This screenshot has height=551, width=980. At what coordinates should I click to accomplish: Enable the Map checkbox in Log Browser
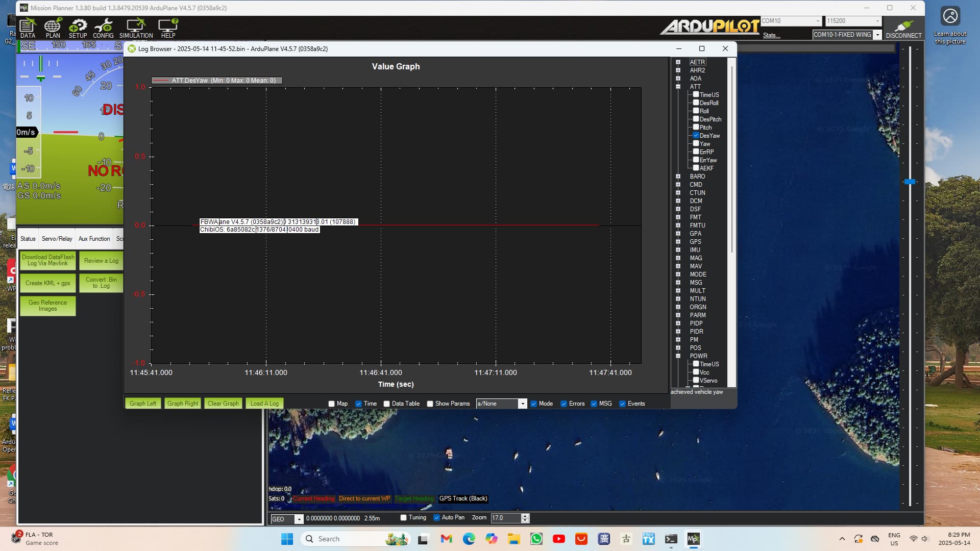click(331, 404)
